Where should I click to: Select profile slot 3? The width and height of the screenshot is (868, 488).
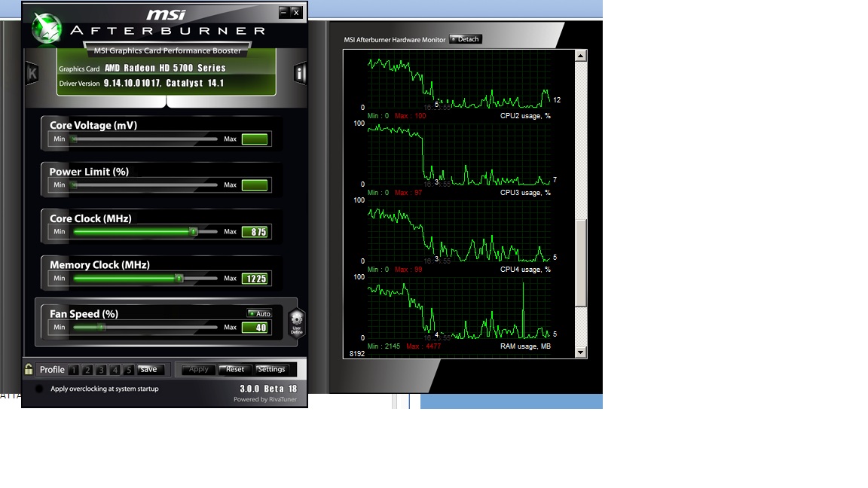point(101,370)
